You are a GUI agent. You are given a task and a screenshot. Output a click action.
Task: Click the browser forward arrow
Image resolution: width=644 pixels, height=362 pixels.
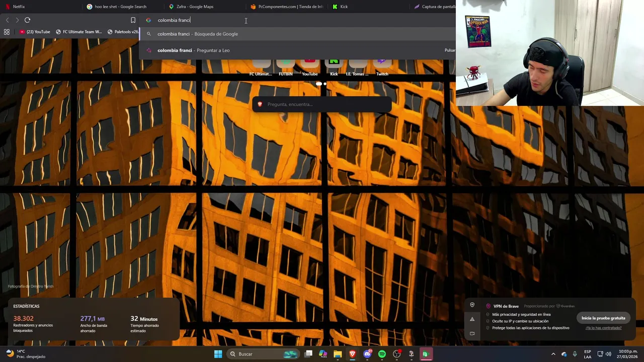point(17,20)
